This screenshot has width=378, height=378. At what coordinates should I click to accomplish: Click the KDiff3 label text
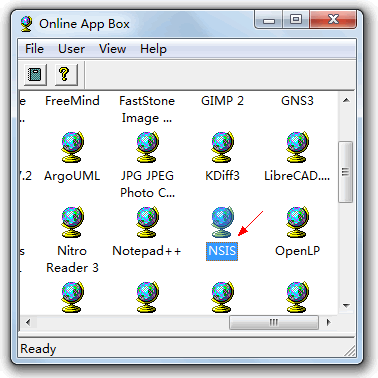point(222,176)
